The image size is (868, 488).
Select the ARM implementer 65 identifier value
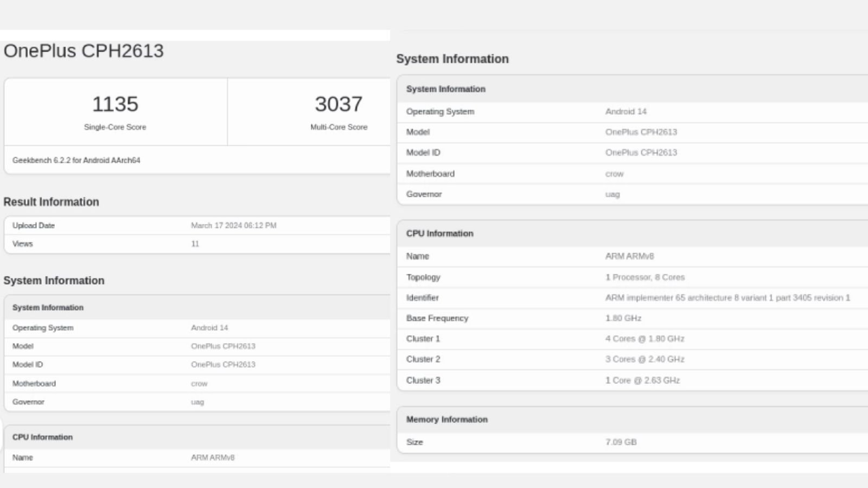click(727, 298)
